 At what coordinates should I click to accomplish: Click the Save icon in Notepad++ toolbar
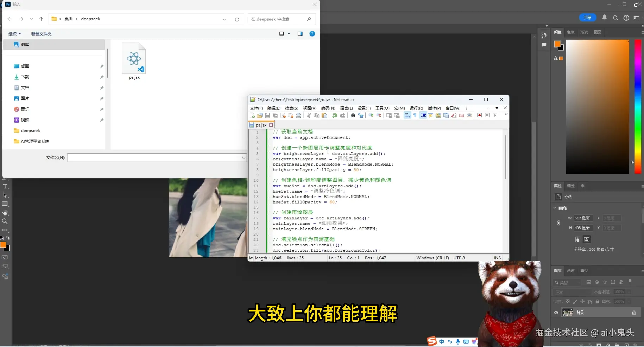[x=268, y=115]
